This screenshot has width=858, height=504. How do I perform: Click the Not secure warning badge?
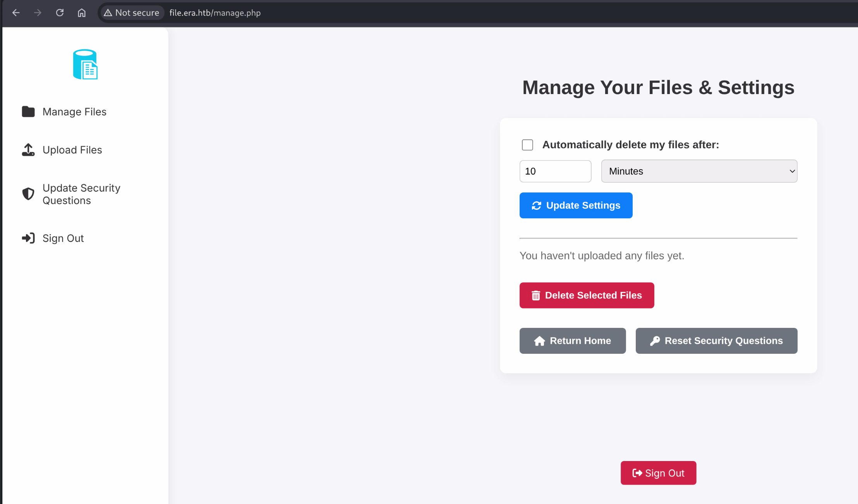pyautogui.click(x=132, y=13)
